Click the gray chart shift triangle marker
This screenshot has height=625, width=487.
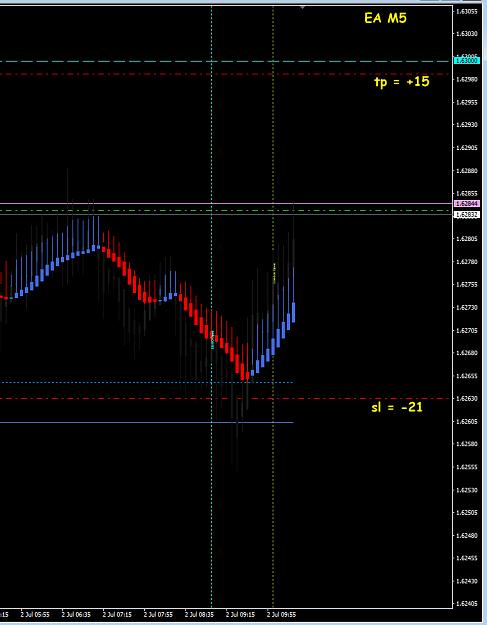tap(303, 7)
